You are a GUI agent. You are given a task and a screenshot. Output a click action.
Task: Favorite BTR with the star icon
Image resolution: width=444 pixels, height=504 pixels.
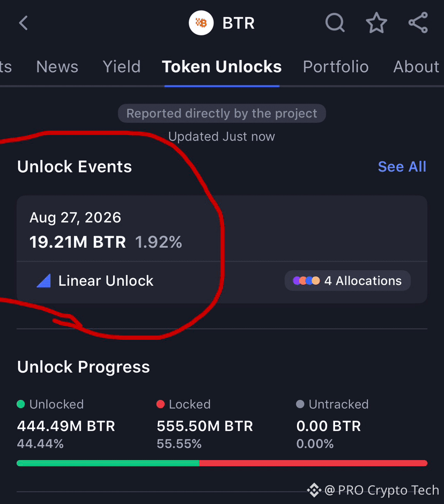pos(376,23)
